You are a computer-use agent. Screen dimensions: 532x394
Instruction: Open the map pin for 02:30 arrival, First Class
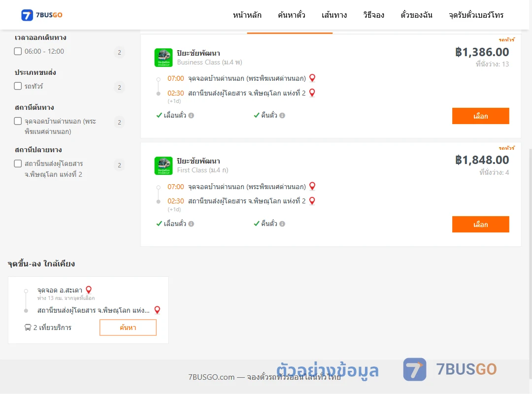(312, 201)
